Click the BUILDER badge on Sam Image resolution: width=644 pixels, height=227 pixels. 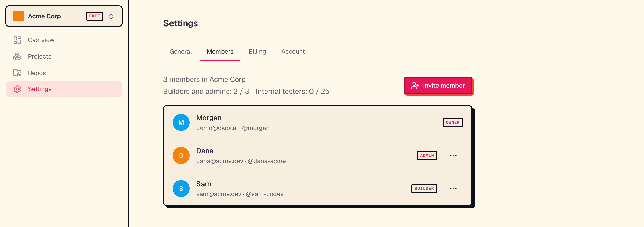tap(424, 189)
